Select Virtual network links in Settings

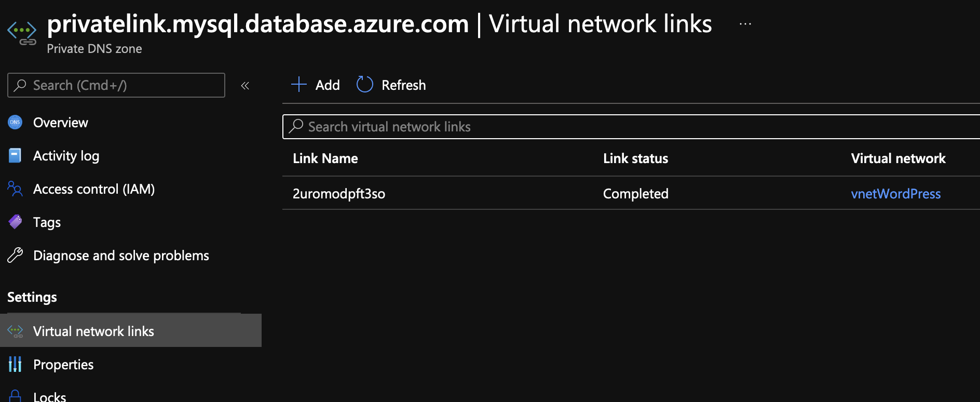pos(131,331)
